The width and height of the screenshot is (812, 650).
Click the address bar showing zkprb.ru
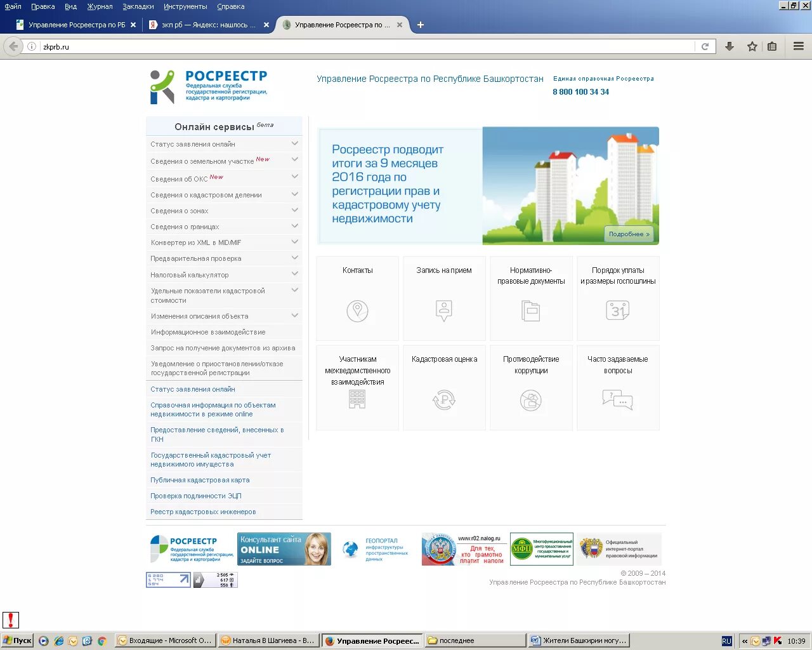pyautogui.click(x=368, y=46)
